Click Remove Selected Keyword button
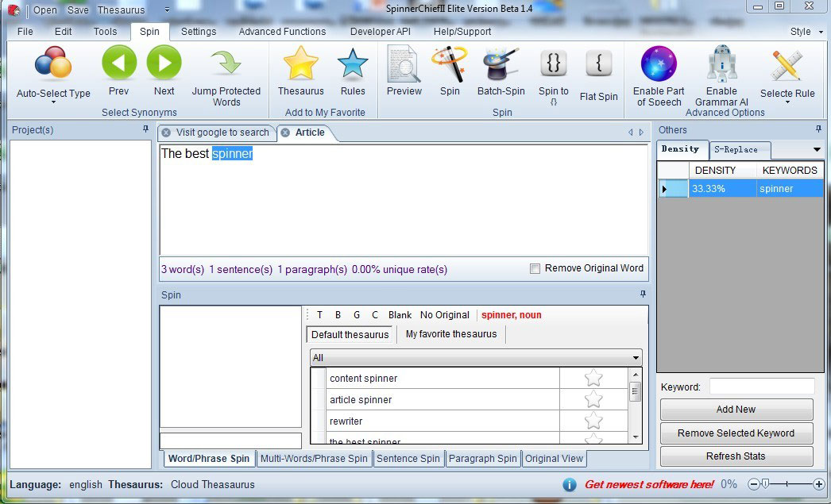 click(x=736, y=433)
